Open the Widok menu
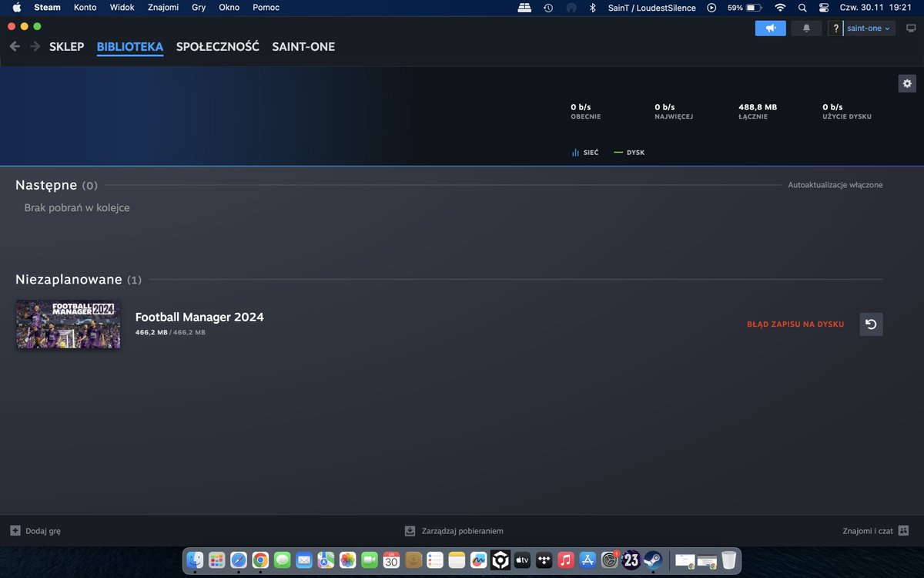Screen dimensions: 924x578 pos(122,8)
